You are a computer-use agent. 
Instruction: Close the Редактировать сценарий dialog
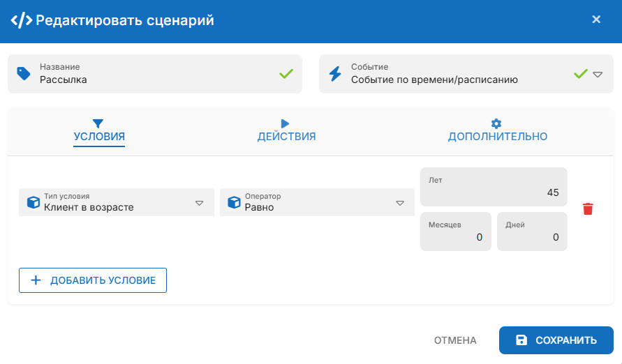(x=596, y=20)
